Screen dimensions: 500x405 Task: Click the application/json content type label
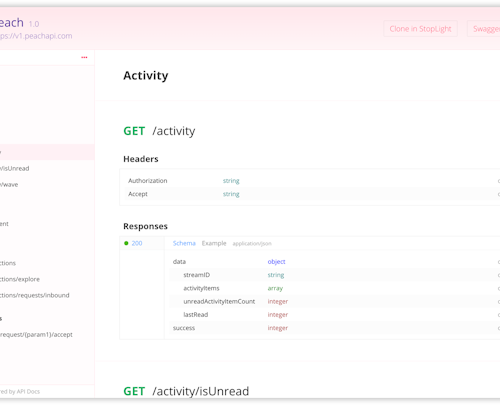pyautogui.click(x=252, y=244)
